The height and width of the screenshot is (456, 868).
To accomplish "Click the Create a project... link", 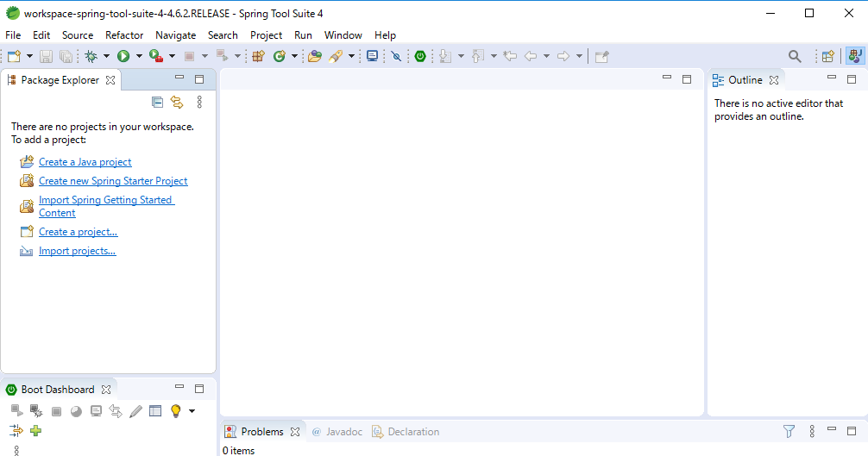I will click(78, 232).
